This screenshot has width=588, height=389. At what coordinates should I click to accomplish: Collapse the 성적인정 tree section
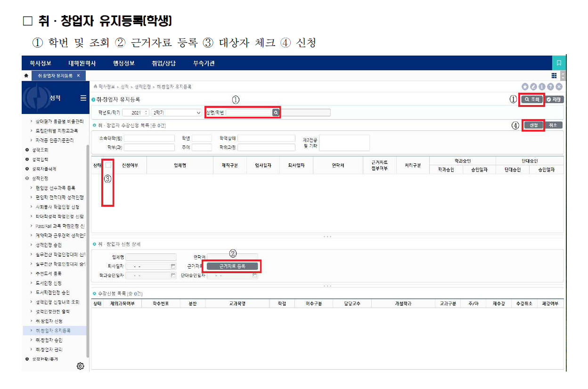pos(27,178)
